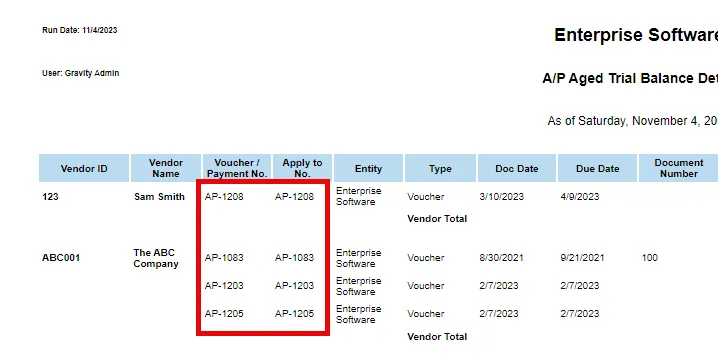Image resolution: width=718 pixels, height=360 pixels.
Task: Click the Entity column header
Action: pyautogui.click(x=368, y=168)
